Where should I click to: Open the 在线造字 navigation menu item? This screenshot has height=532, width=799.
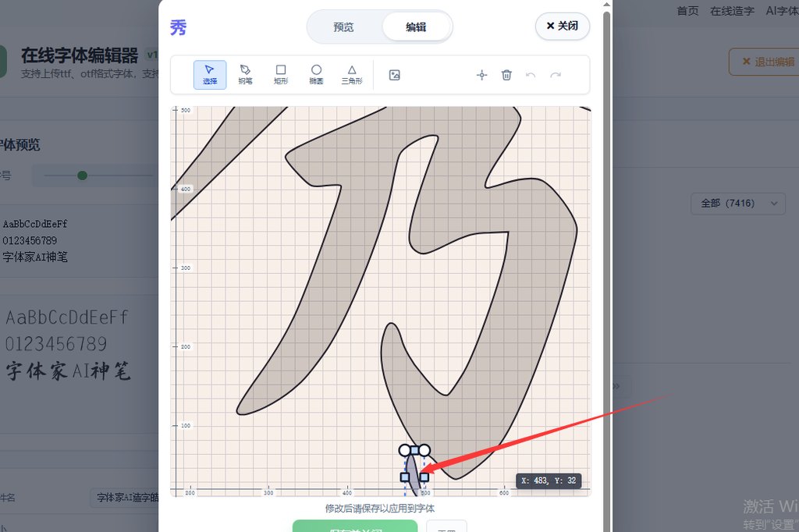(731, 11)
